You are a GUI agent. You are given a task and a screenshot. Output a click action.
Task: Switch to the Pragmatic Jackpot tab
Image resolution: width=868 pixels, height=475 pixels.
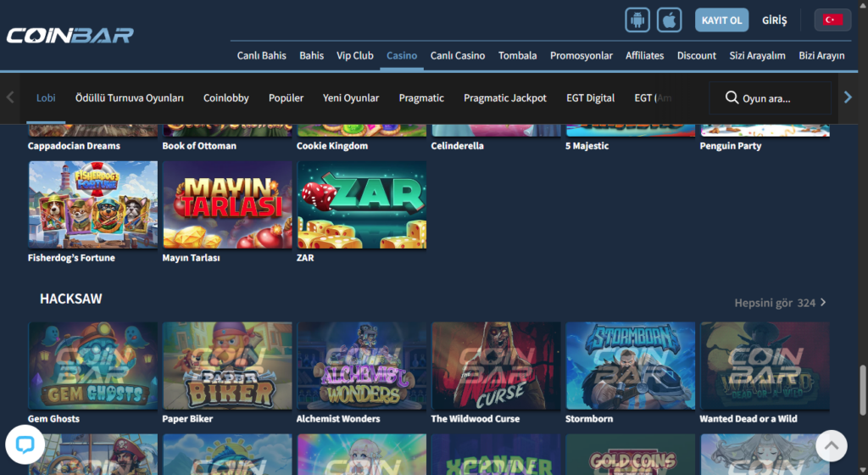tap(504, 98)
